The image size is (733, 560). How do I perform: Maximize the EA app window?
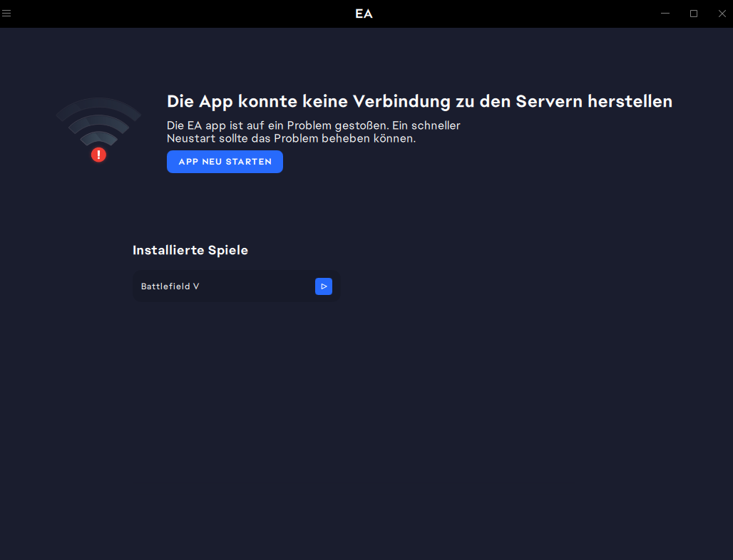694,14
